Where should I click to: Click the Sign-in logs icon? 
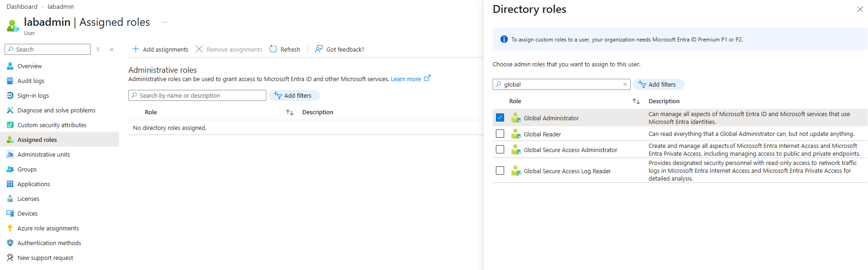pyautogui.click(x=10, y=95)
